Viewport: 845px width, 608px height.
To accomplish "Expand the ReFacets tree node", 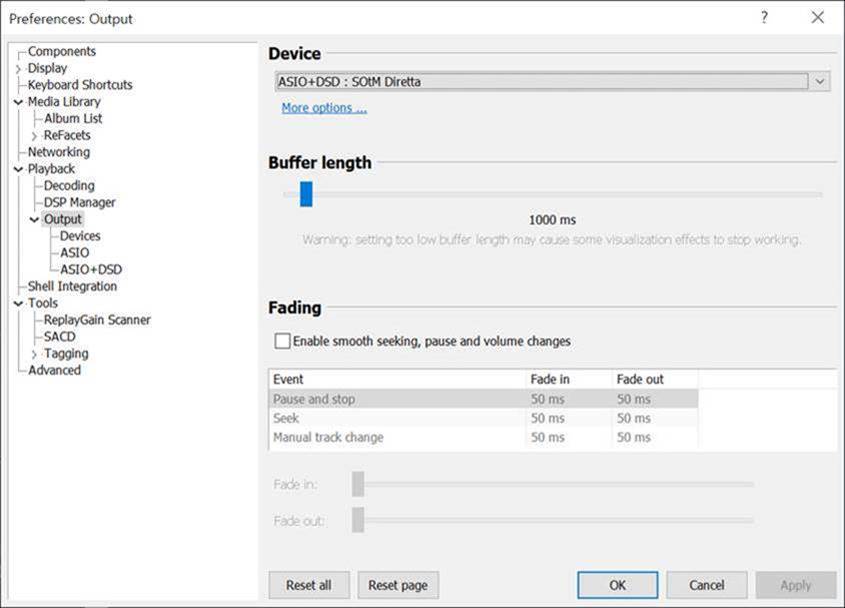I will [35, 136].
